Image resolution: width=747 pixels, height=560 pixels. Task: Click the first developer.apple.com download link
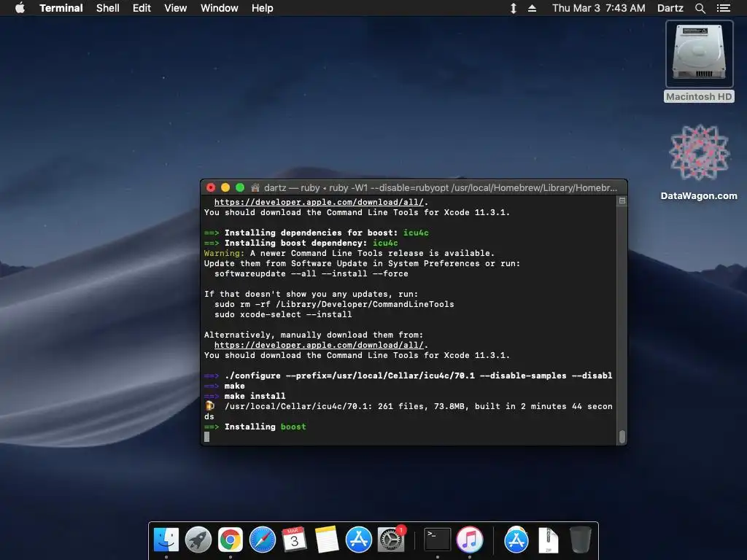click(x=319, y=202)
